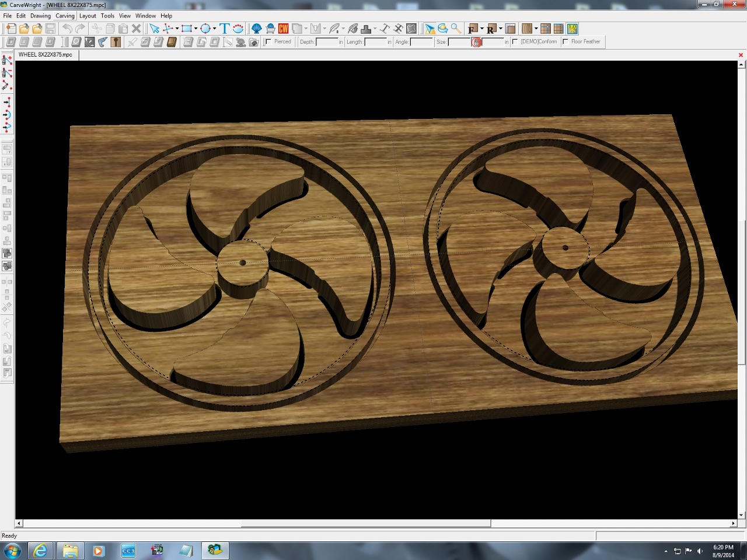Check the [DEMO]Conform option

(x=515, y=42)
